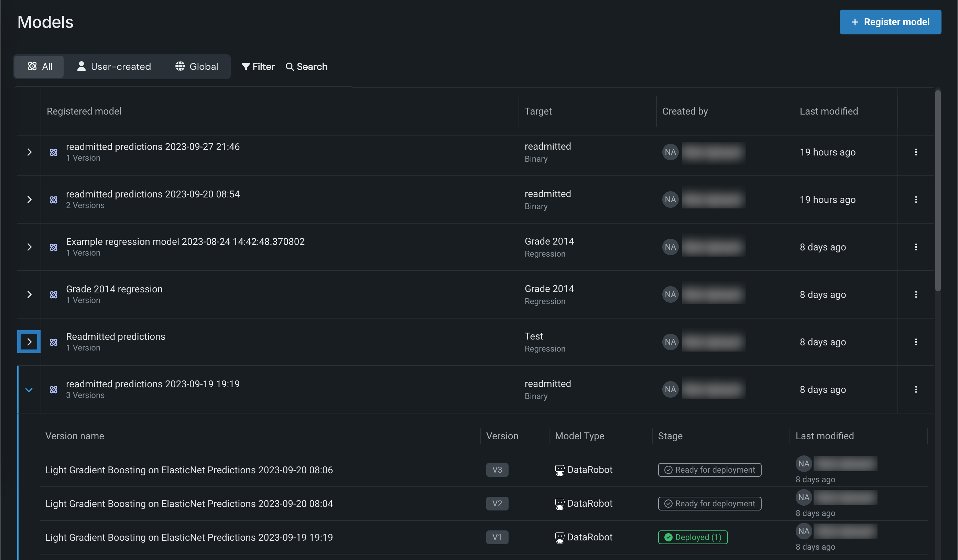The width and height of the screenshot is (958, 560).
Task: Click the Deployed (1) stage badge
Action: 692,537
